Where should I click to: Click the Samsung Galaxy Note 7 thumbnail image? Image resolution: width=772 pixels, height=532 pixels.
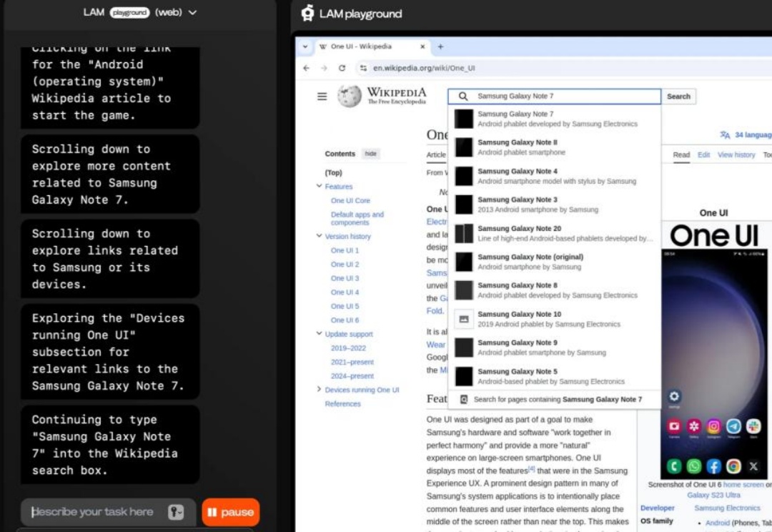(464, 119)
